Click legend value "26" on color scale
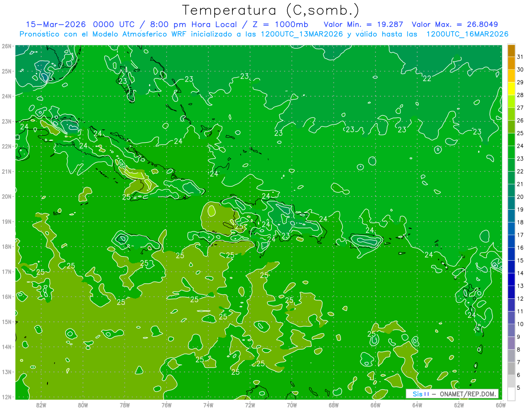 pos(520,121)
